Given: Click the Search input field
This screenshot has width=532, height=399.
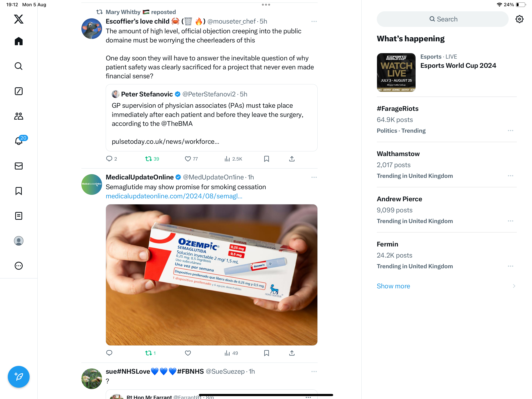Looking at the screenshot, I should click(x=443, y=19).
